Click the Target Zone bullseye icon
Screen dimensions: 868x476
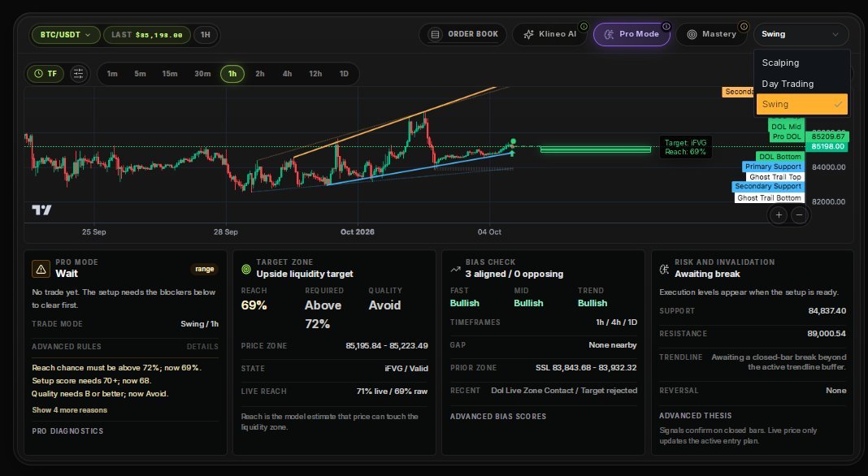[x=246, y=269]
